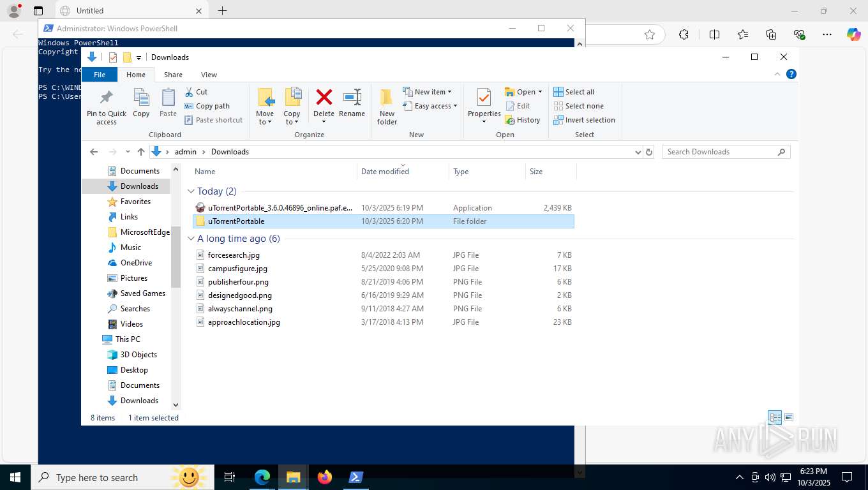
Task: Click Select all
Action: tap(574, 92)
